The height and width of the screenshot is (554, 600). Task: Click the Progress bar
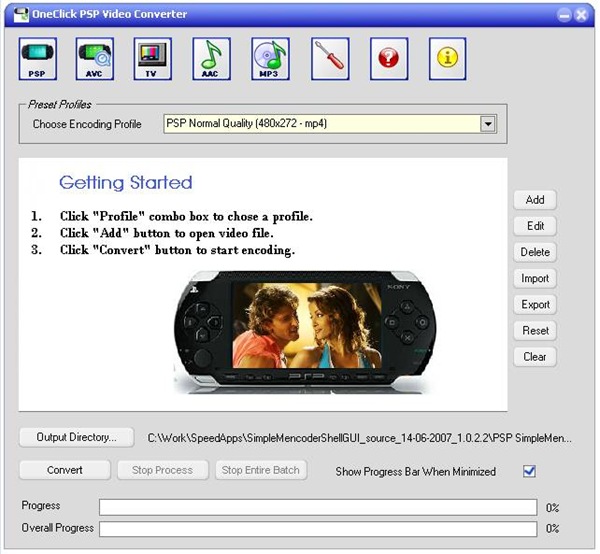(318, 507)
